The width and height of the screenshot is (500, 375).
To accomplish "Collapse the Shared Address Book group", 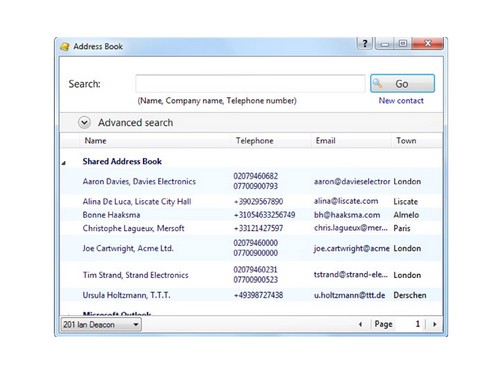I will tap(64, 163).
